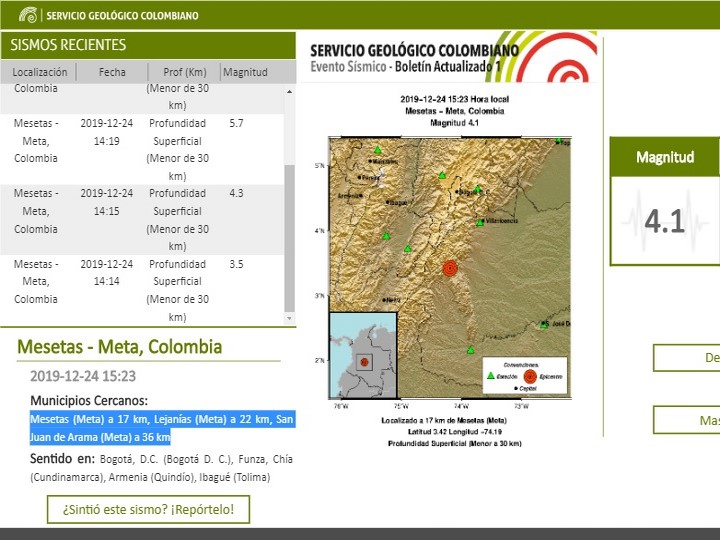Viewport: 720px width, 540px height.
Task: Click the Fecha column header
Action: (x=112, y=72)
